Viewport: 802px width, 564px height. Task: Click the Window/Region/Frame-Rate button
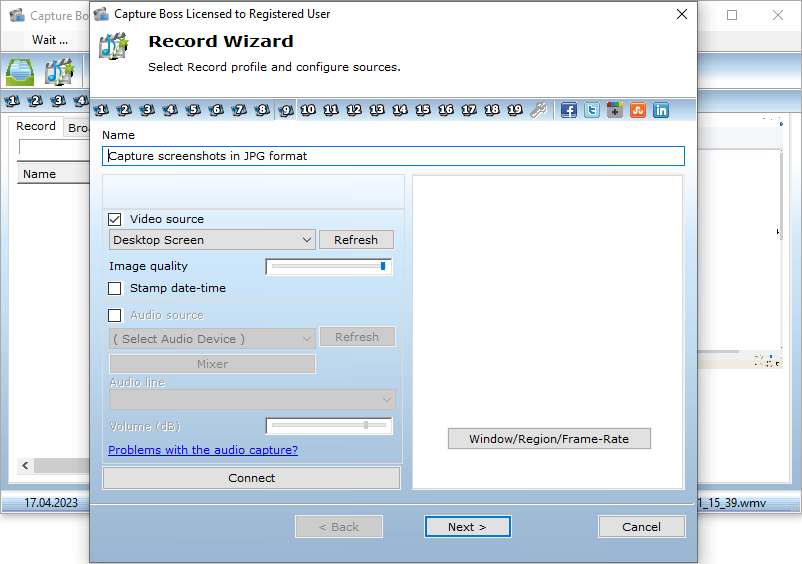tap(549, 439)
